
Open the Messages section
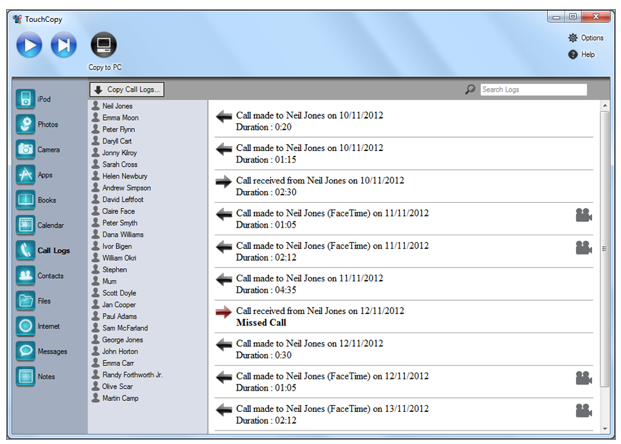[x=42, y=351]
